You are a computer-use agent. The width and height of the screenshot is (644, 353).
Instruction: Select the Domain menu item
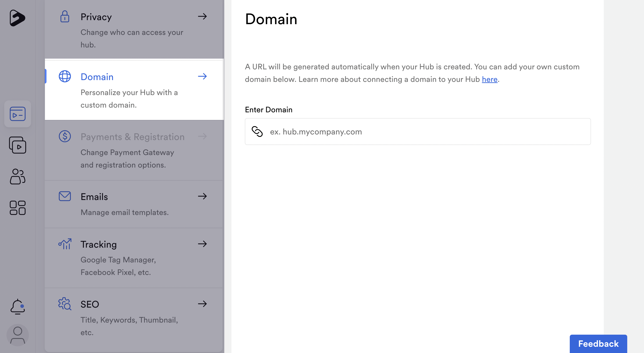(x=134, y=90)
